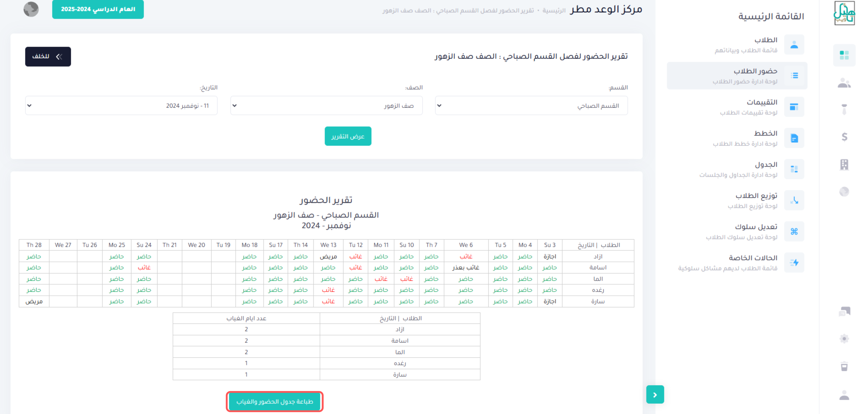Click the Tu 12 column header
Image resolution: width=868 pixels, height=414 pixels.
(x=356, y=245)
